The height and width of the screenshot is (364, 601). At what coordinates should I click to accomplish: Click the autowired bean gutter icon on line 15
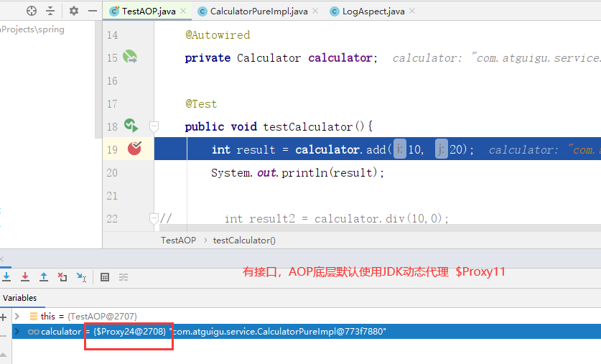click(x=130, y=57)
